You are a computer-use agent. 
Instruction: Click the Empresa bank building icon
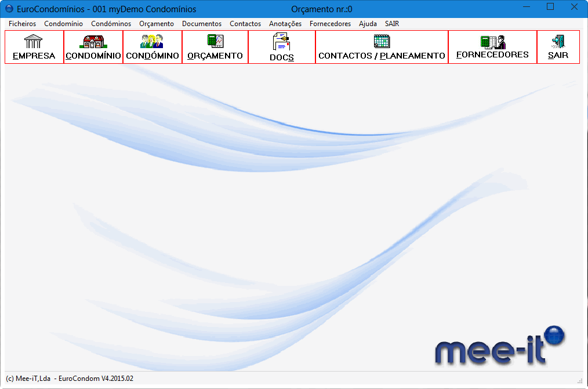pos(34,42)
